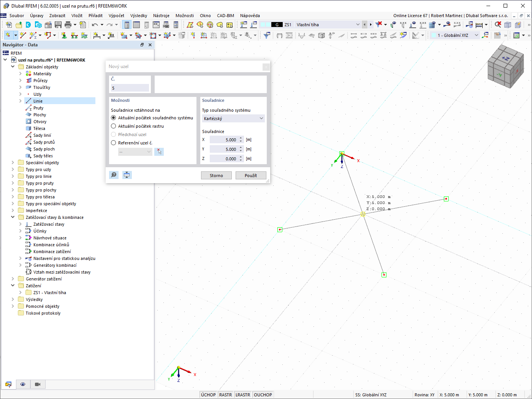
Task: Select 'Referenční uzel č.' radio option
Action: [113, 143]
